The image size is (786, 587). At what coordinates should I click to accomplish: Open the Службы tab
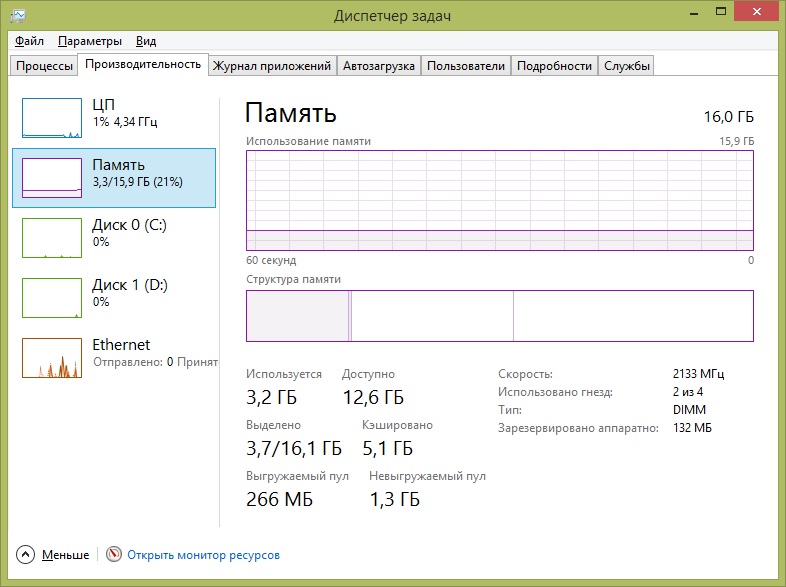627,66
